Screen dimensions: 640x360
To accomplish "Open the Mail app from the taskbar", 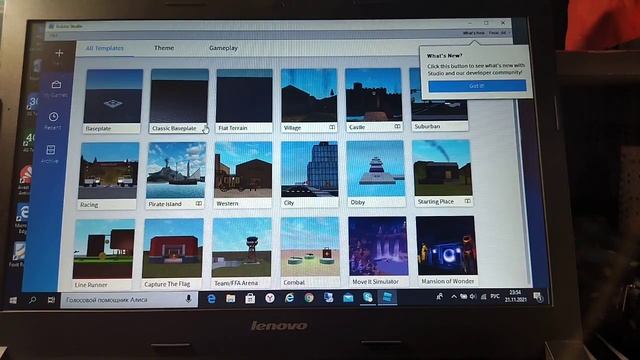I will tap(348, 298).
